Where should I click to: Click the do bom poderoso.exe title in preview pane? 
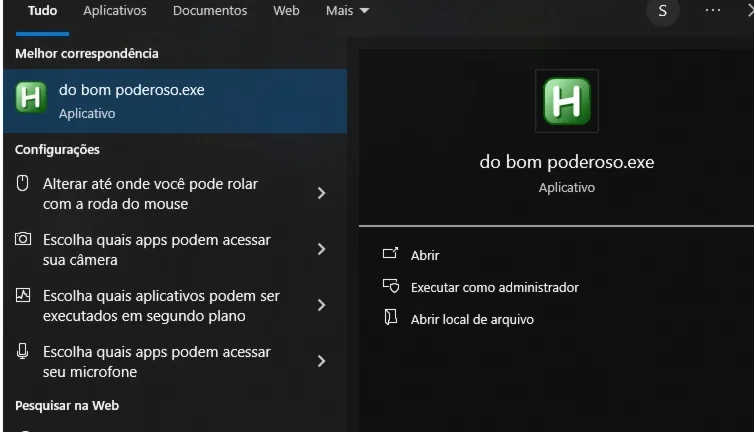pyautogui.click(x=566, y=162)
